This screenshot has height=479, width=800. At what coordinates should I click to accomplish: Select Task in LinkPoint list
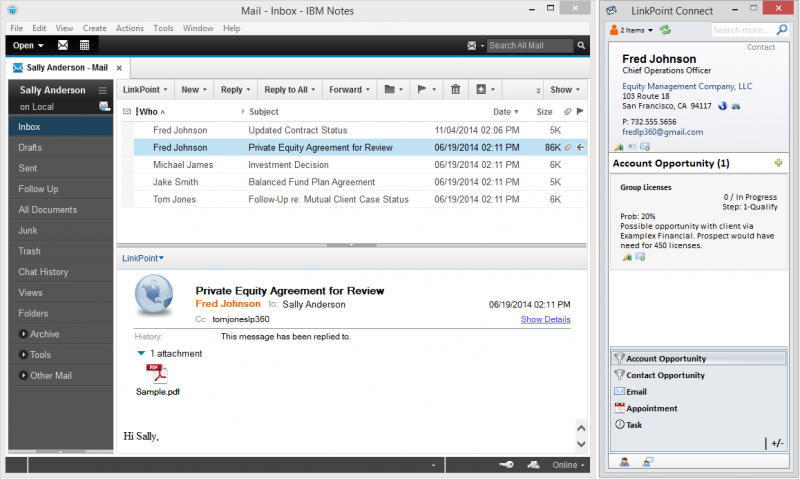698,425
